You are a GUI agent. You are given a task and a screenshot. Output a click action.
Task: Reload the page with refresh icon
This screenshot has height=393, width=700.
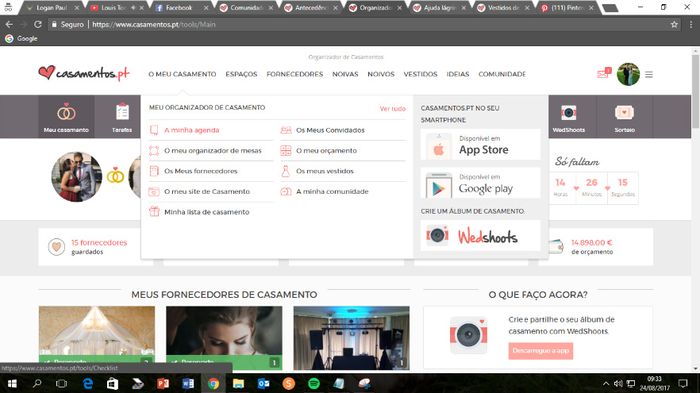[x=38, y=25]
